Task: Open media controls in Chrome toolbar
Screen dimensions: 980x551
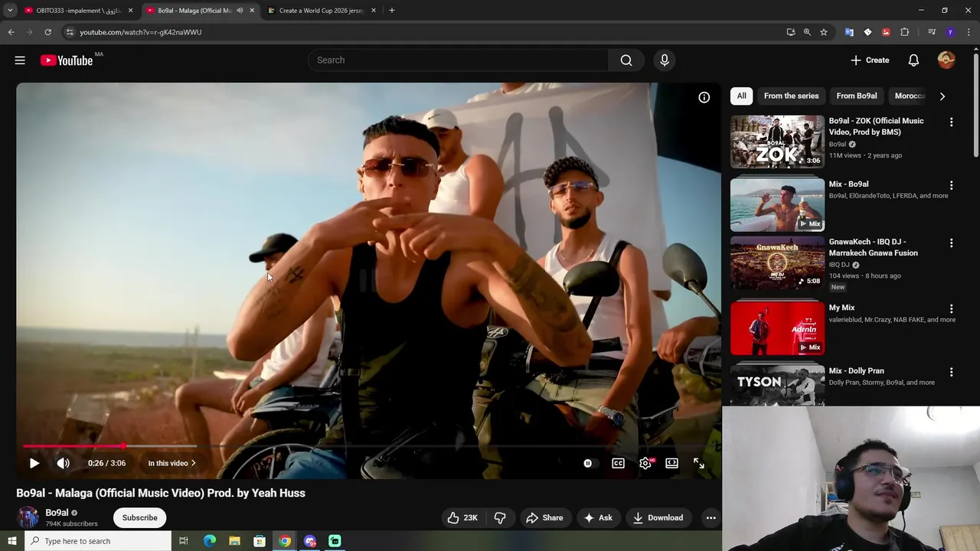Action: click(932, 32)
